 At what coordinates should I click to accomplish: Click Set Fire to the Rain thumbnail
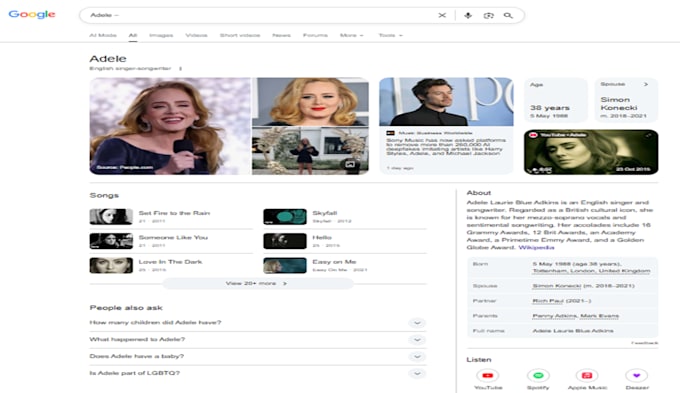point(111,216)
